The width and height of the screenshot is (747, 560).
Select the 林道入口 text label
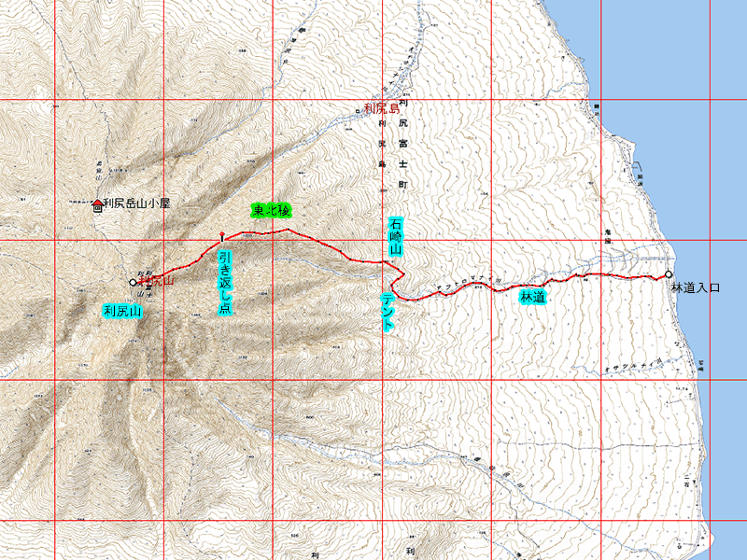(x=695, y=288)
